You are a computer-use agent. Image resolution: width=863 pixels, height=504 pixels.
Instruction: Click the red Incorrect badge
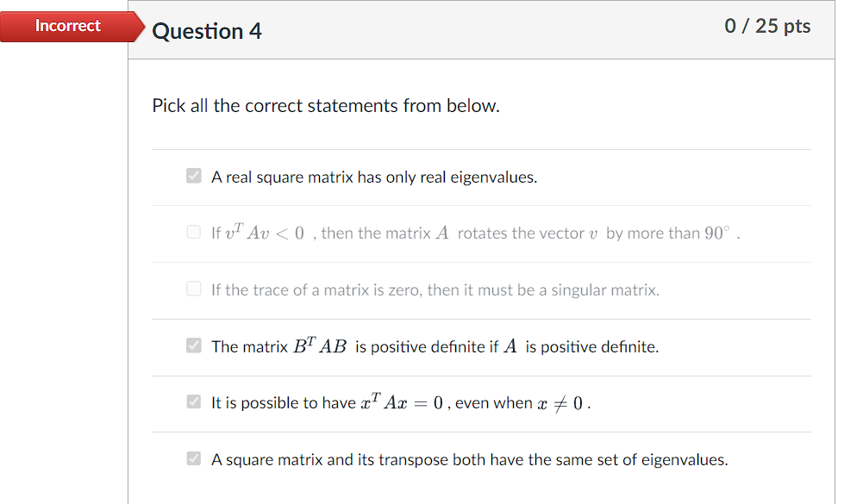pos(67,26)
